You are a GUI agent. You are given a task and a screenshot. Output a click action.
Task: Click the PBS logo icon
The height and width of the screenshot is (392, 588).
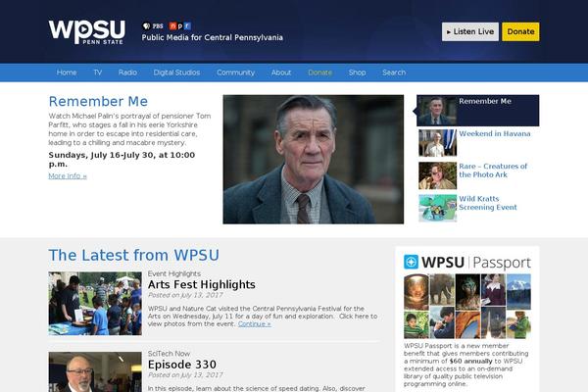153,25
